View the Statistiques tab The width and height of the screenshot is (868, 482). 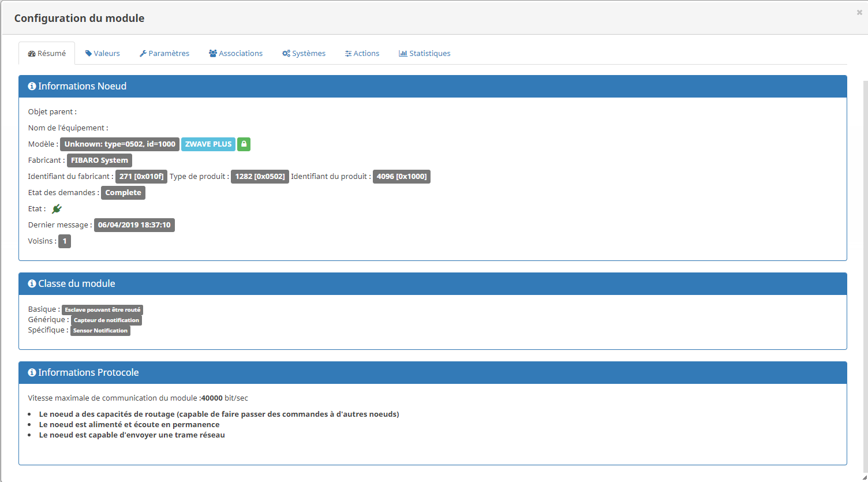425,53
